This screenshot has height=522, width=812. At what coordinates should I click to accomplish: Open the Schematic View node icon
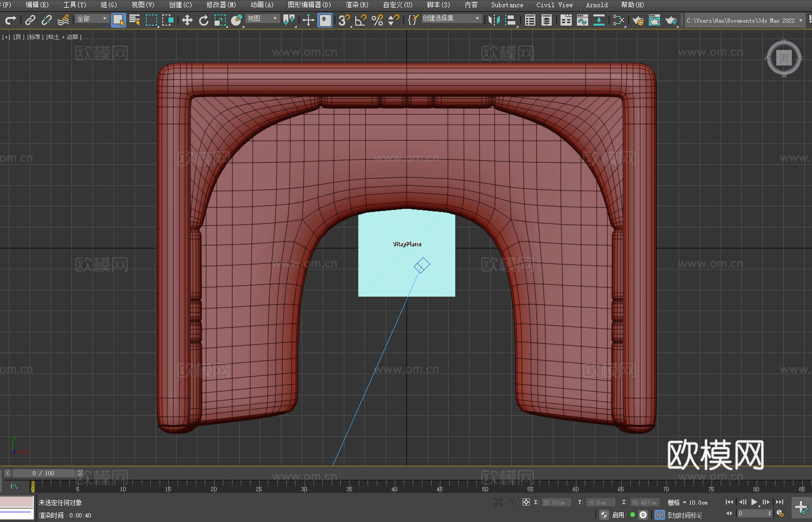pos(618,20)
